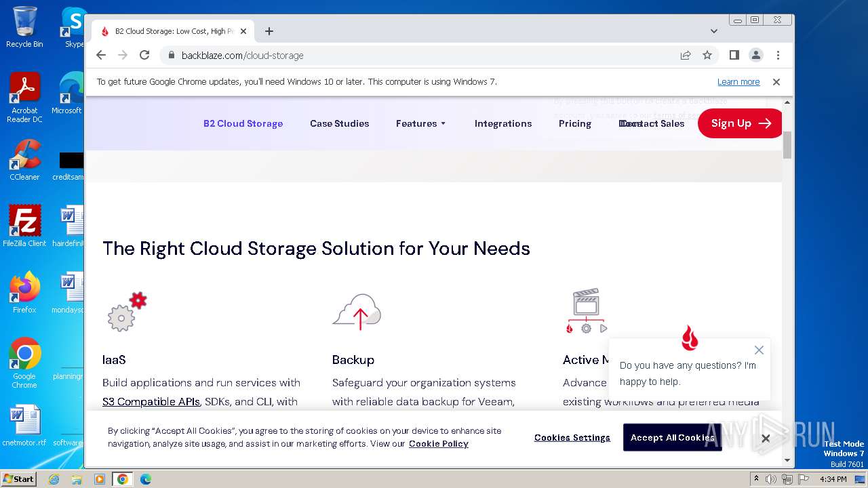Viewport: 868px width, 488px height.
Task: Click the Backblaze flame chat icon
Action: [x=690, y=338]
